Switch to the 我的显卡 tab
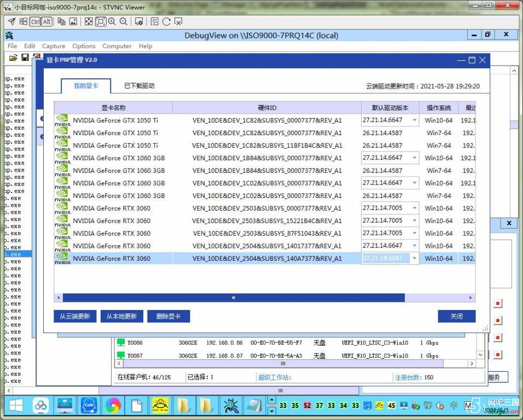 86,86
